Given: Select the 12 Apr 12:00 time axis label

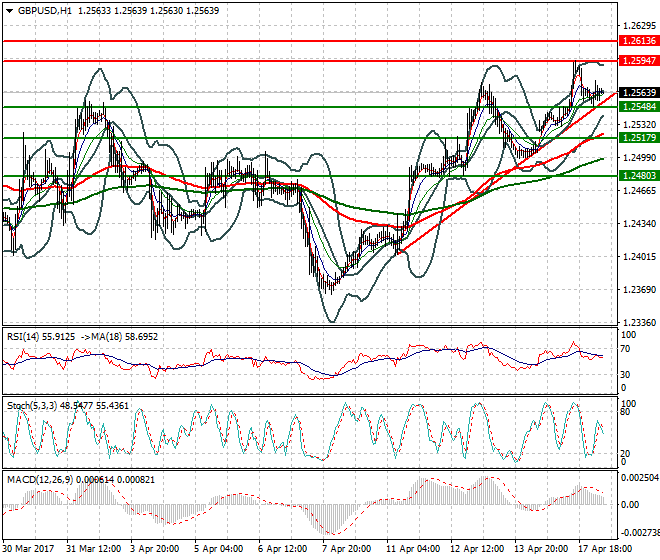Looking at the screenshot, I should coord(477,549).
